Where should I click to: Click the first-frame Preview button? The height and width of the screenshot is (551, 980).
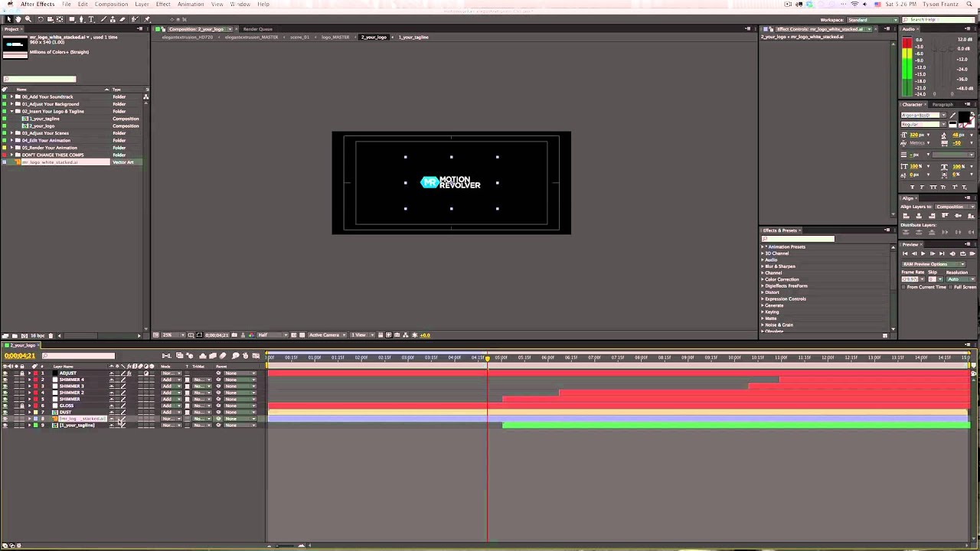pos(905,253)
